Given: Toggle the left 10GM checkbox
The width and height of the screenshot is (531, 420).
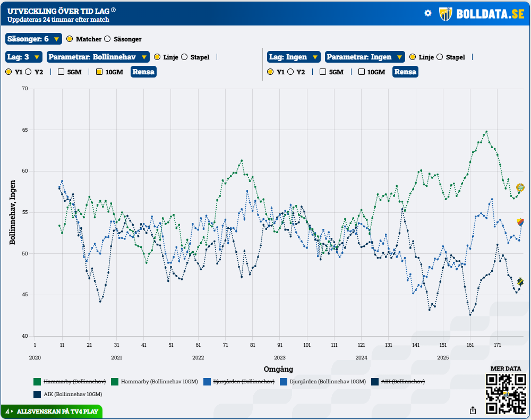Looking at the screenshot, I should coord(99,72).
